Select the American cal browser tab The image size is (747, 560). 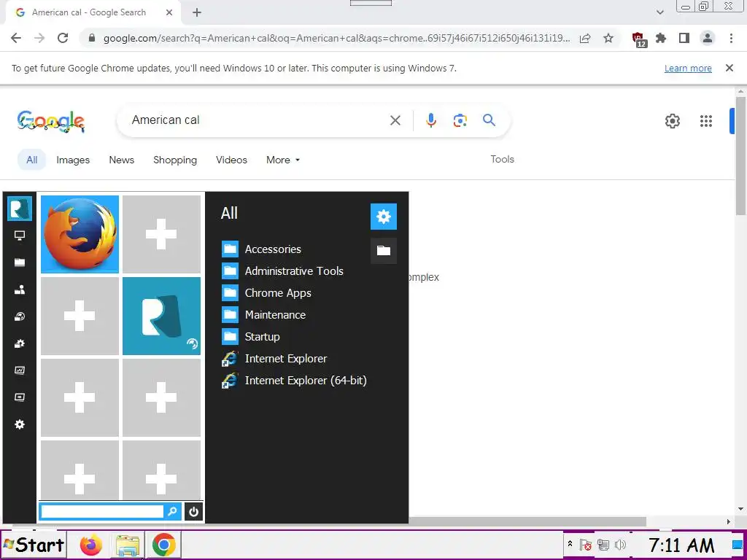tap(93, 13)
